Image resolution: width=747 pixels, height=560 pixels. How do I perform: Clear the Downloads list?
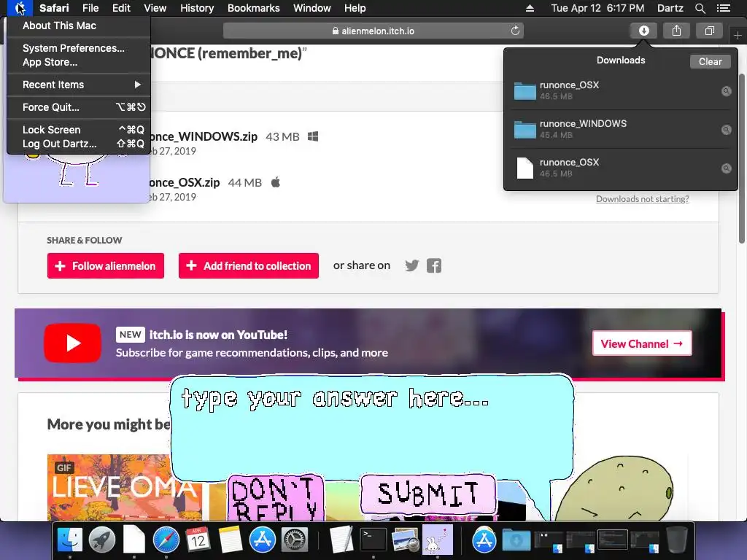point(710,61)
